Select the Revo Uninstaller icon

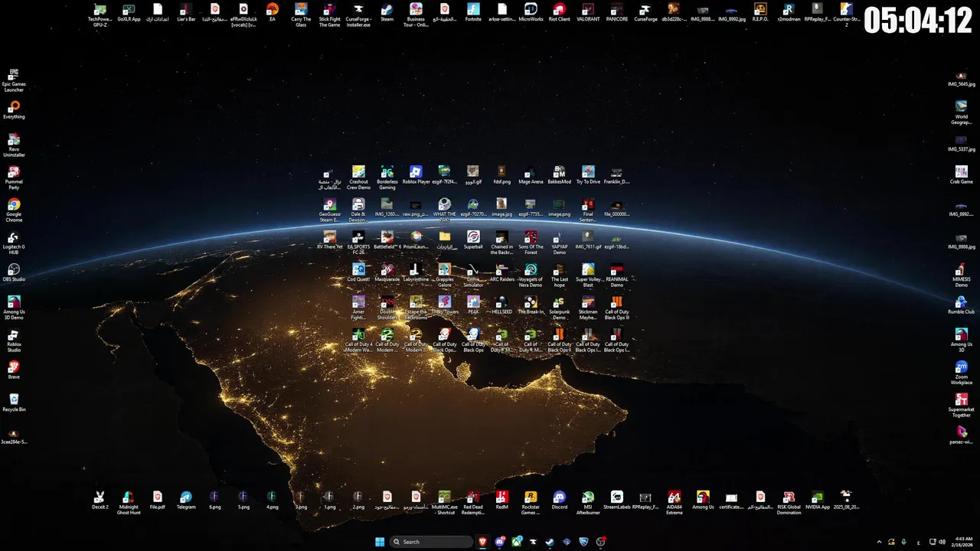point(14,145)
